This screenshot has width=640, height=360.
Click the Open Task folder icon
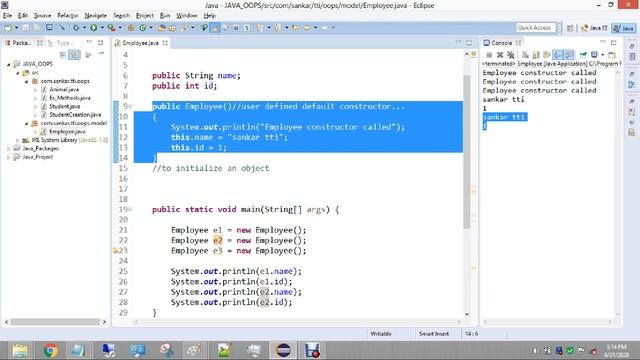[172, 28]
